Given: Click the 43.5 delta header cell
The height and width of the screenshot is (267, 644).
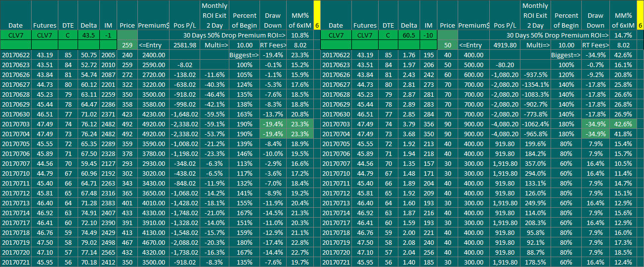Looking at the screenshot, I should (x=89, y=36).
